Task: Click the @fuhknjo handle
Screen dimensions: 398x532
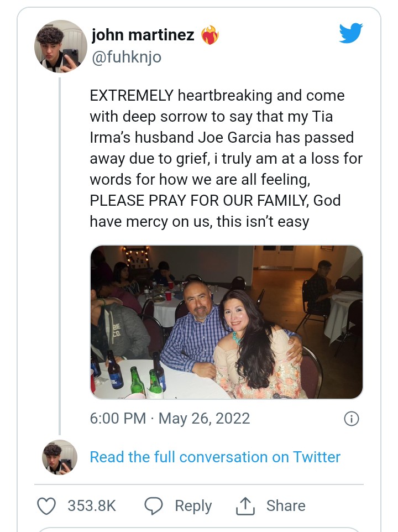Action: (x=126, y=57)
